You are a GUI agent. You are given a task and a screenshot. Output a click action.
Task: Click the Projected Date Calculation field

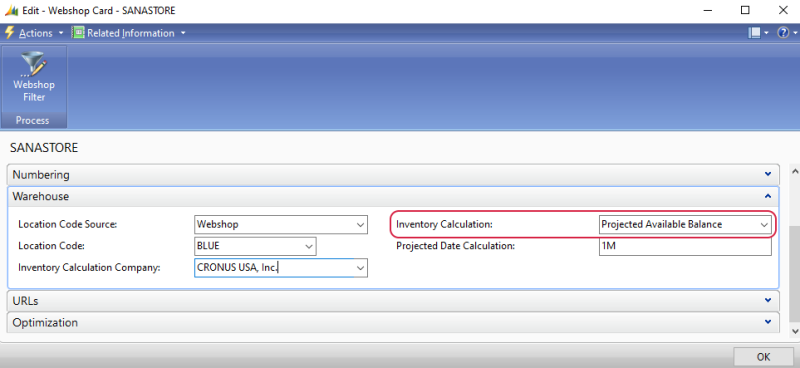point(685,246)
